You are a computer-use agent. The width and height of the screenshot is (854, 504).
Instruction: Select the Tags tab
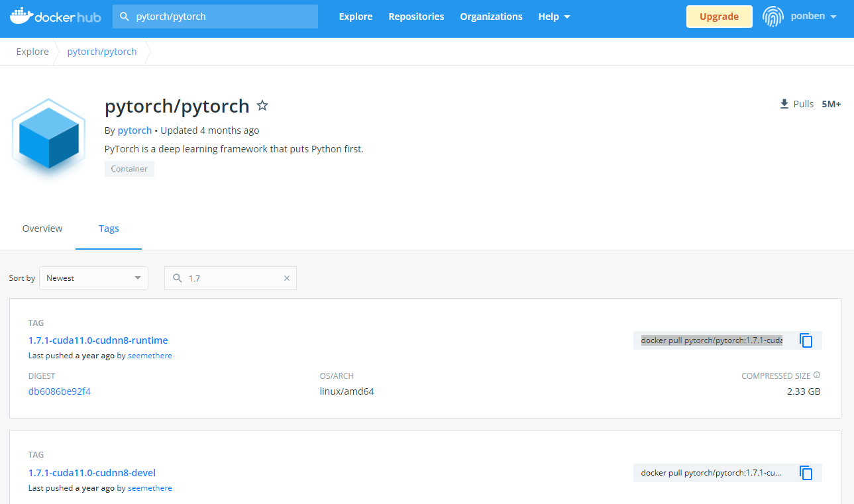tap(109, 228)
